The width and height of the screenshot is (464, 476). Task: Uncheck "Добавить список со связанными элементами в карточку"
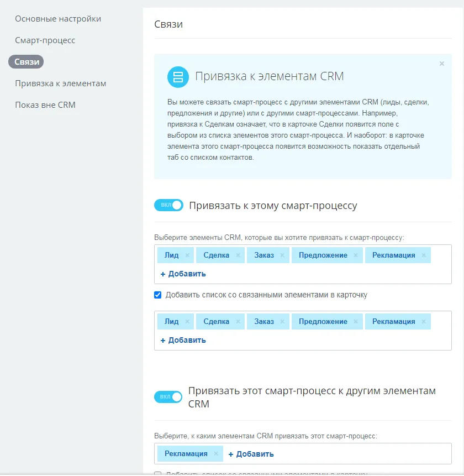157,294
